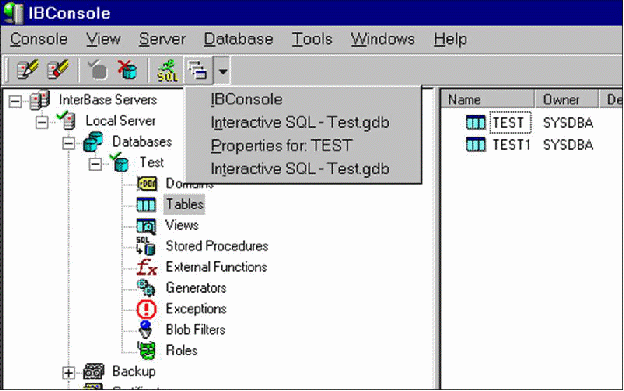Collapse the Databases node
Screen dimensions: 624x391
pyautogui.click(x=68, y=143)
